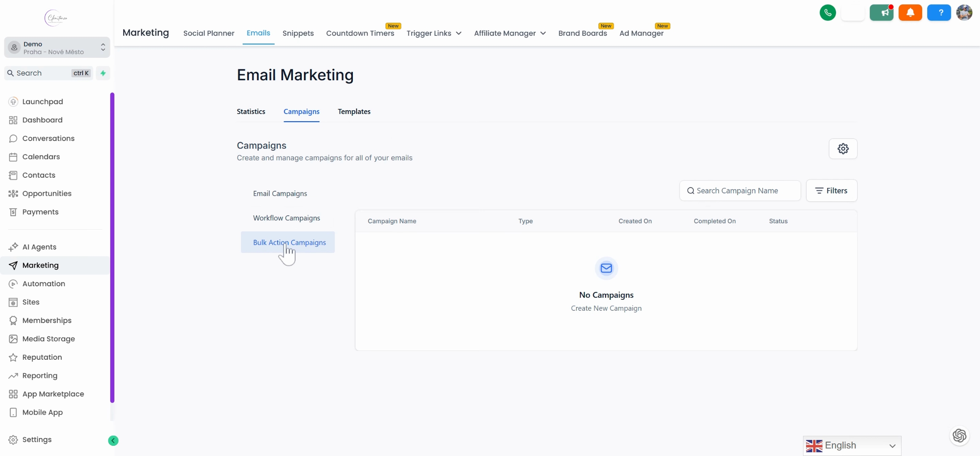This screenshot has width=980, height=456.
Task: Expand the Demo account switcher
Action: tap(57, 47)
